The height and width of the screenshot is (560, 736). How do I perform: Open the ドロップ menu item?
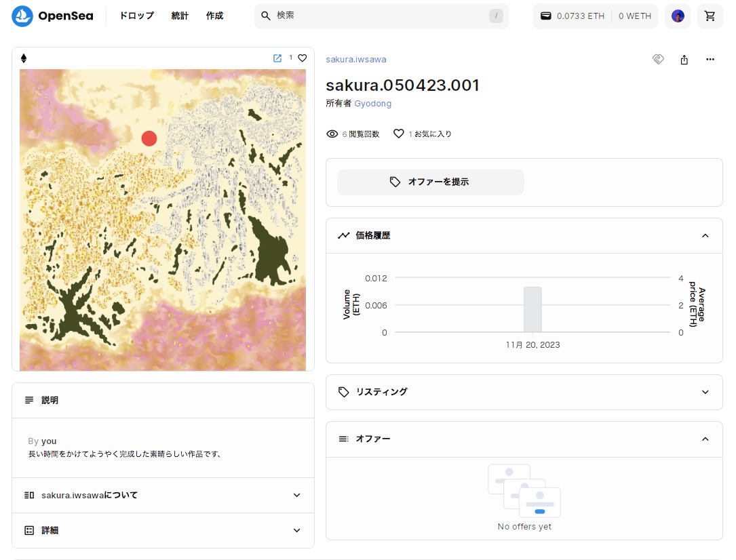[136, 16]
